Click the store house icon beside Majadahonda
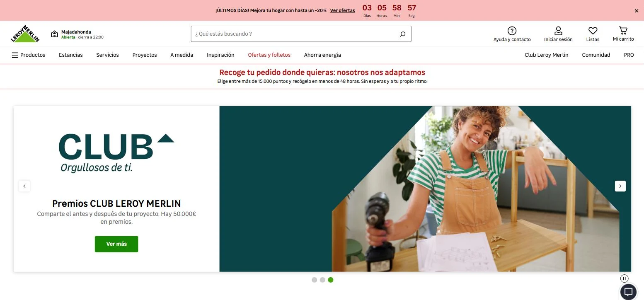Screen dimensions: 644x300 pyautogui.click(x=54, y=34)
